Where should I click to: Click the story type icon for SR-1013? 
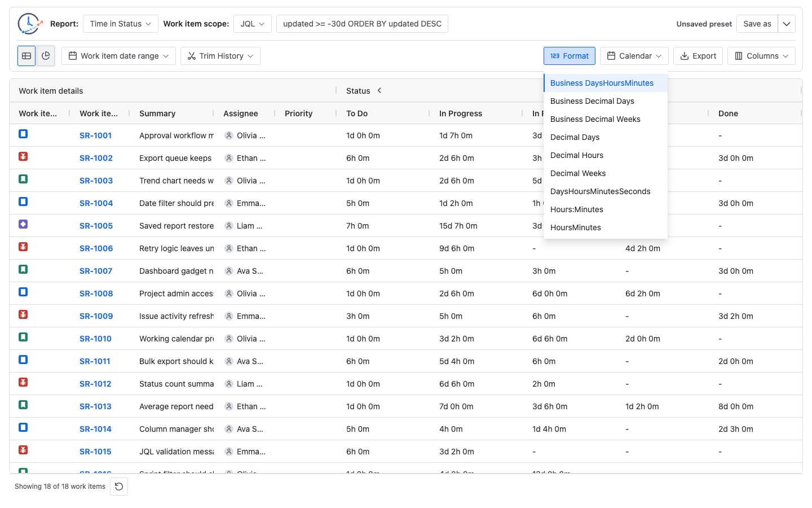23,405
